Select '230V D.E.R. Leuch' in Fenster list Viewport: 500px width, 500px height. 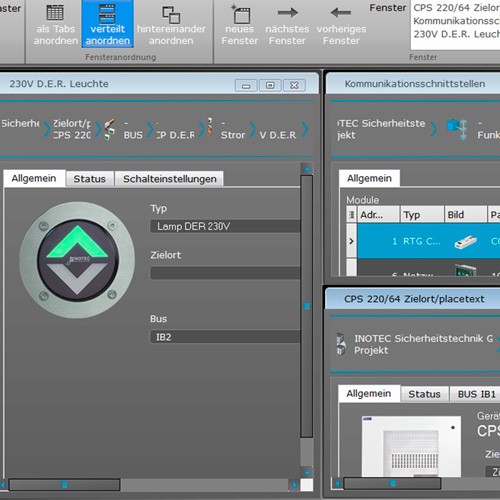coord(456,34)
